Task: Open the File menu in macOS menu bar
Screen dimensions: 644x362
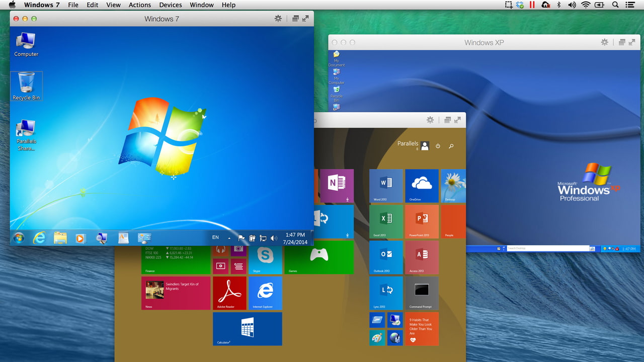Action: pos(73,5)
